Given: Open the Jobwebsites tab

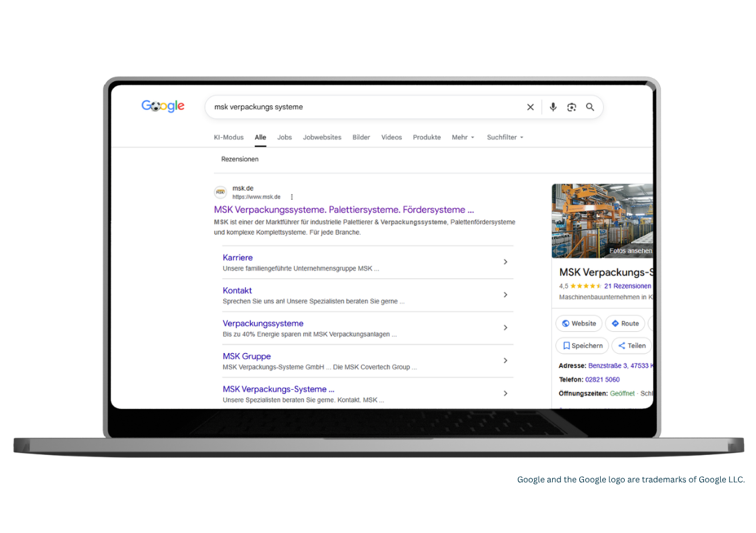Looking at the screenshot, I should [322, 137].
